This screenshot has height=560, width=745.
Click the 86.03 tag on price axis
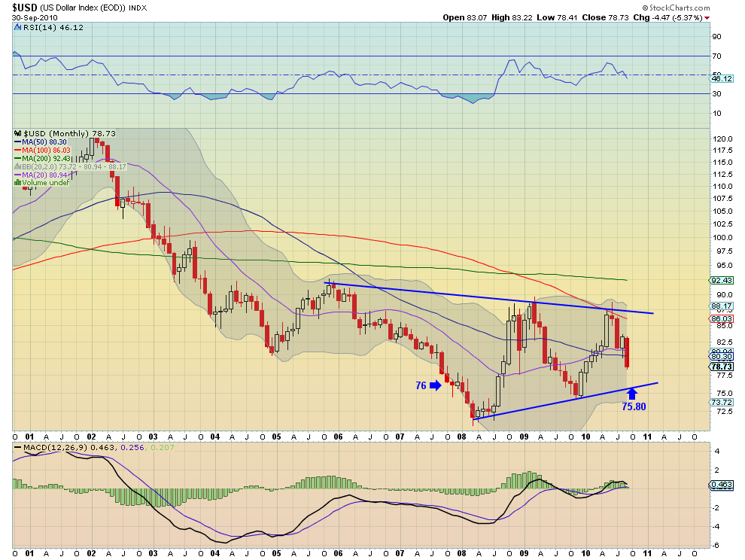[x=722, y=318]
